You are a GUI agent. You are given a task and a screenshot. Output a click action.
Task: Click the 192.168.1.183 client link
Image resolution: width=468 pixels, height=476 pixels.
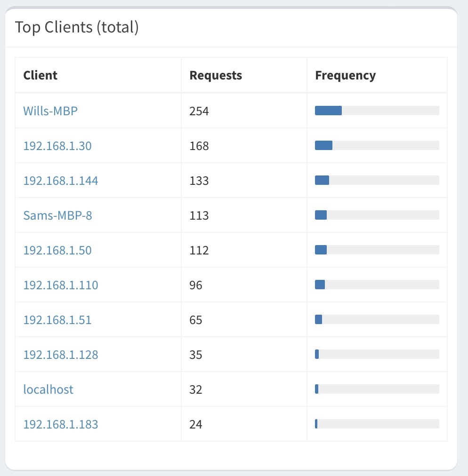click(x=61, y=424)
